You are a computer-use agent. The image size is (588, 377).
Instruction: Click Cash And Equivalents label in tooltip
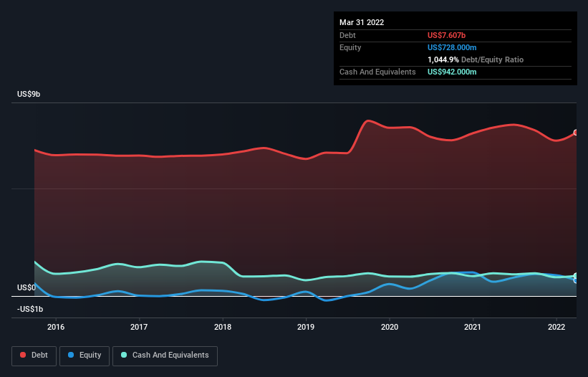click(x=377, y=72)
